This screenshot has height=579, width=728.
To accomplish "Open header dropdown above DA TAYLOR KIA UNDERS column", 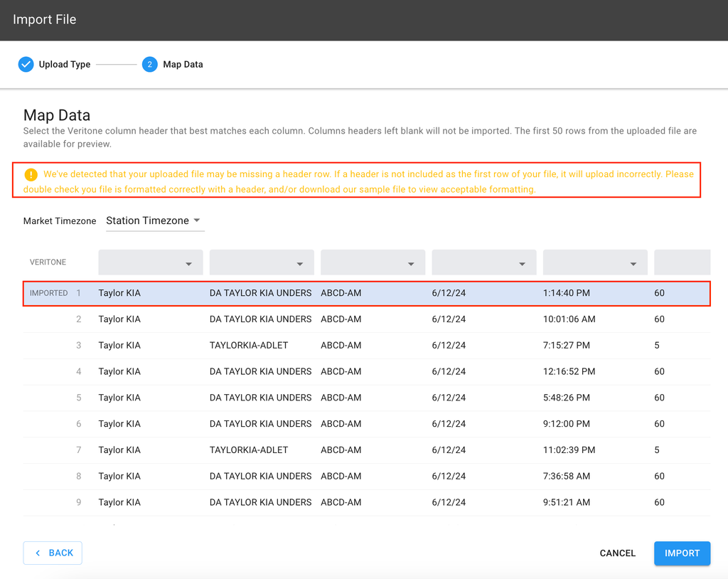I will (262, 262).
